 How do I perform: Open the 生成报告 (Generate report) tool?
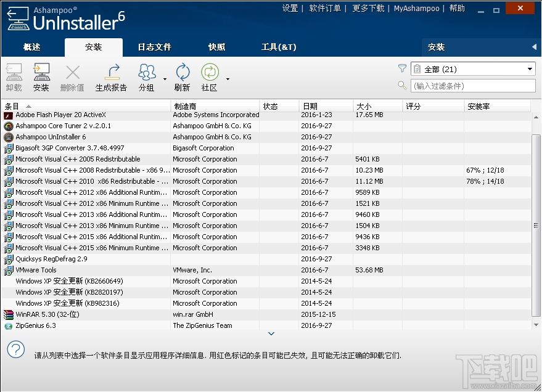coord(111,74)
